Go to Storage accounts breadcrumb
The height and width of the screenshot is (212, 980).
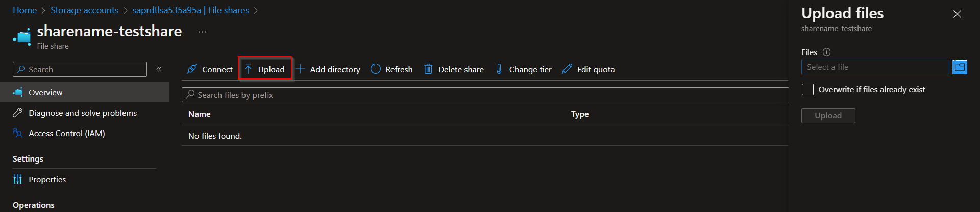coord(84,10)
